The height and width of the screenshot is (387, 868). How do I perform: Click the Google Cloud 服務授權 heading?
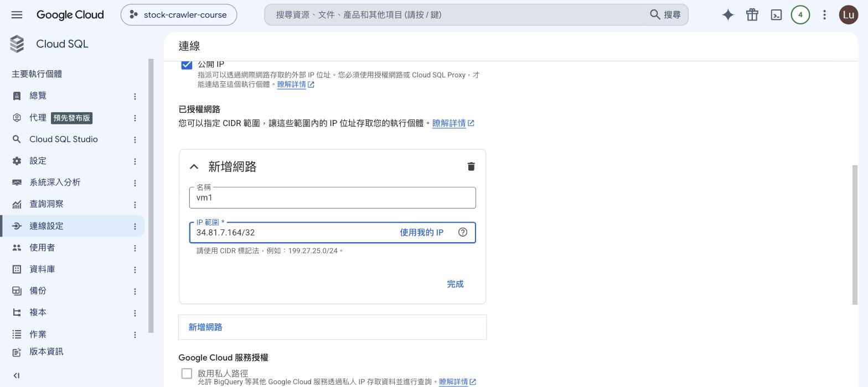[x=223, y=358]
